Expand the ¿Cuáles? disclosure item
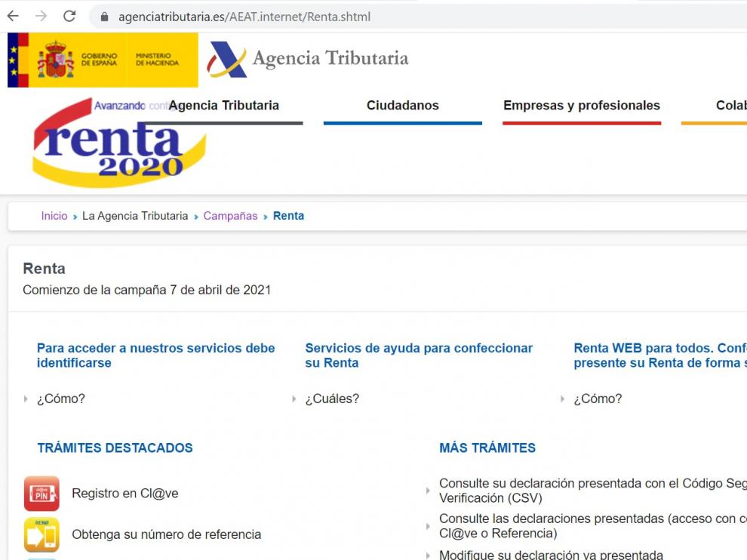Screen dimensions: 747x560 point(332,399)
